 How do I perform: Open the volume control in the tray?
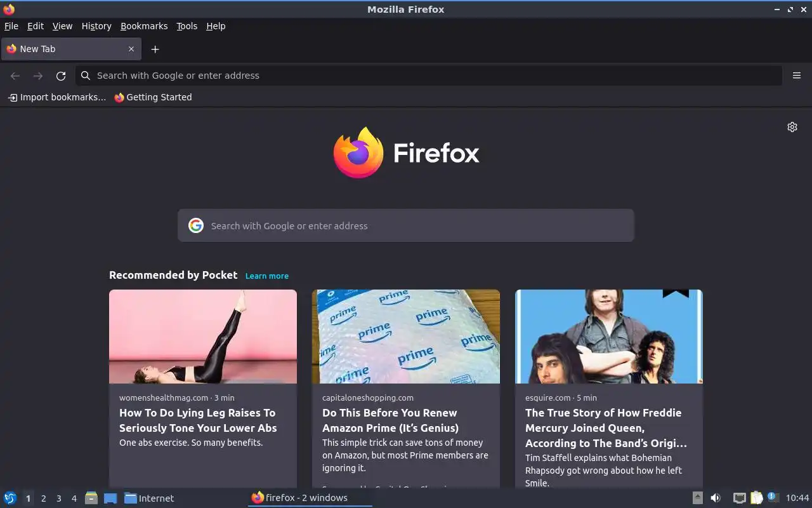click(x=716, y=498)
